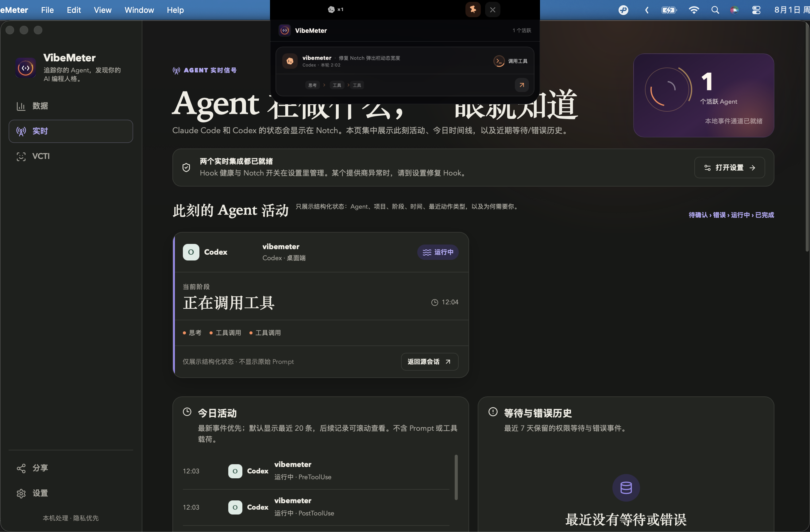Screen dimensions: 810x532
Task: Click the 打开设置 button
Action: tap(729, 168)
